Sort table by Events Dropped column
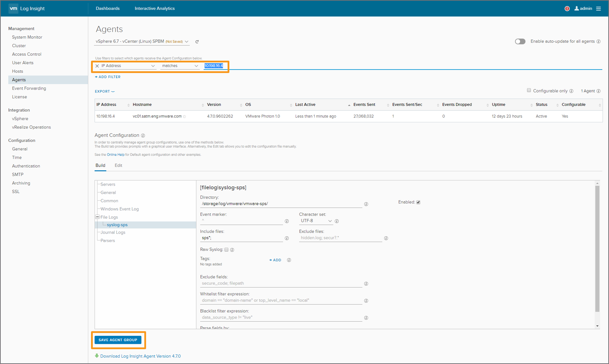609x364 pixels. [465, 105]
